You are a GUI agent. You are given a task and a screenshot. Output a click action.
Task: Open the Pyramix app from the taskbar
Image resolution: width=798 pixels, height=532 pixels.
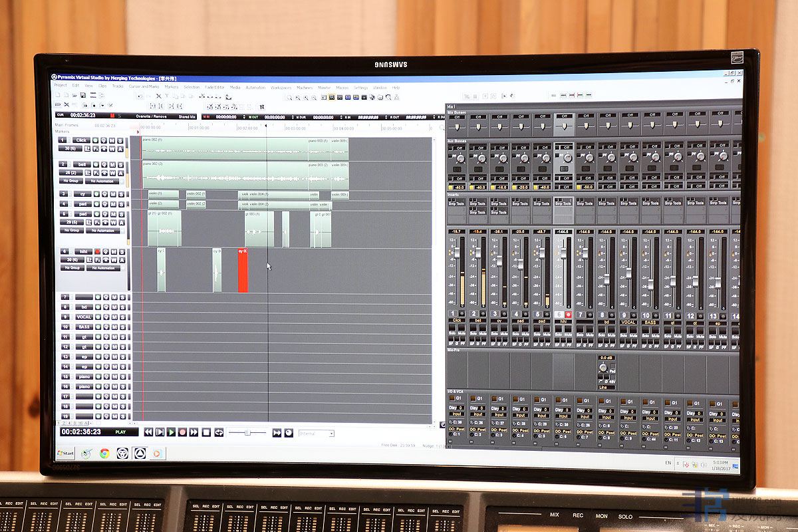[140, 454]
